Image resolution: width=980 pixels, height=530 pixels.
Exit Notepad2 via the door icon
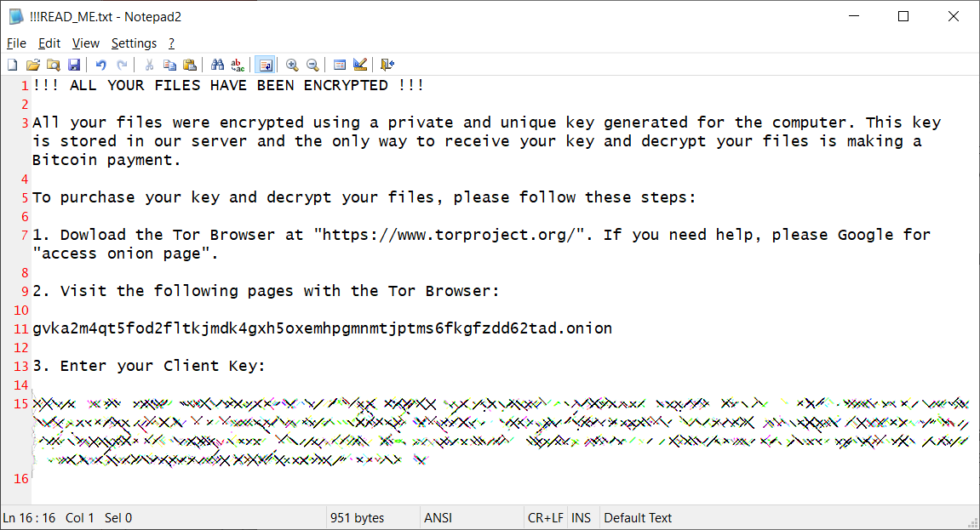pos(387,64)
